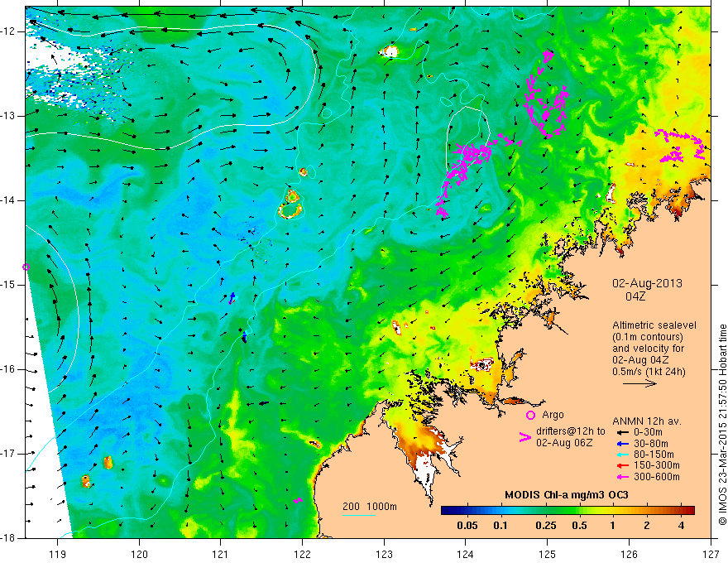Screen dimensions: 728x563
Task: Click the '0-30m' depth label
Action: click(648, 432)
